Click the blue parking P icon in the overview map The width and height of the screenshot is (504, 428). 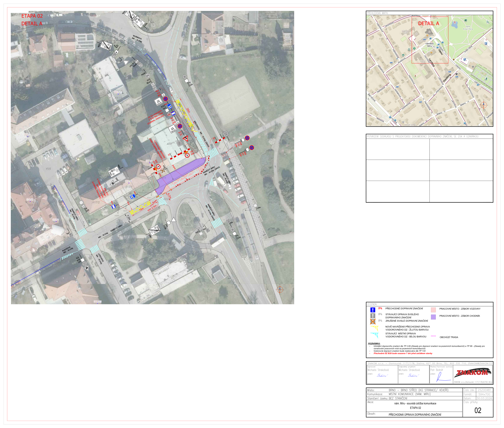tap(486, 43)
